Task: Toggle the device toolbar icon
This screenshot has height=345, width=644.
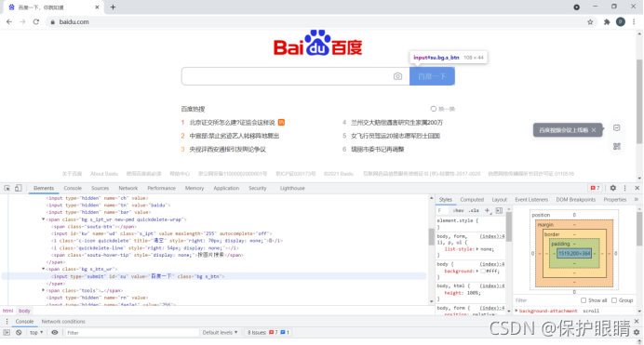Action: click(x=18, y=188)
